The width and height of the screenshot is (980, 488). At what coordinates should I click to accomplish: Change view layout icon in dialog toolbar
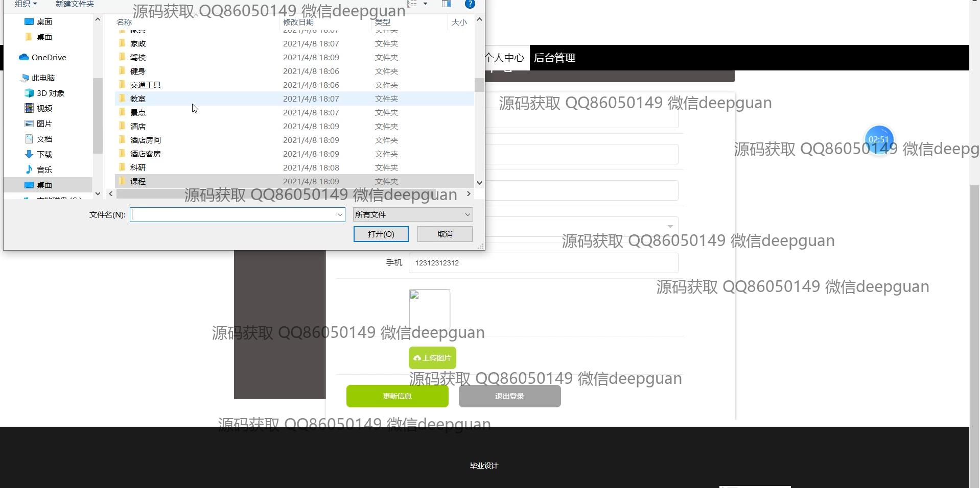[412, 4]
